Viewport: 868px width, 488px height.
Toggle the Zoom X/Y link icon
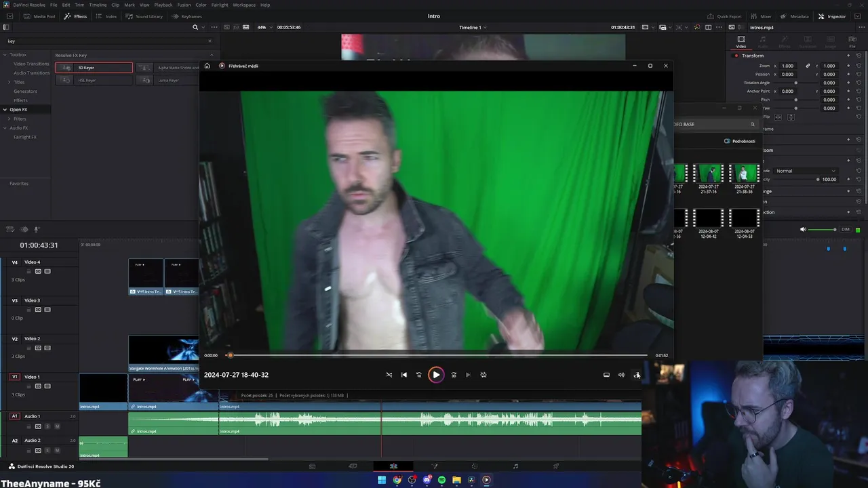tap(808, 66)
